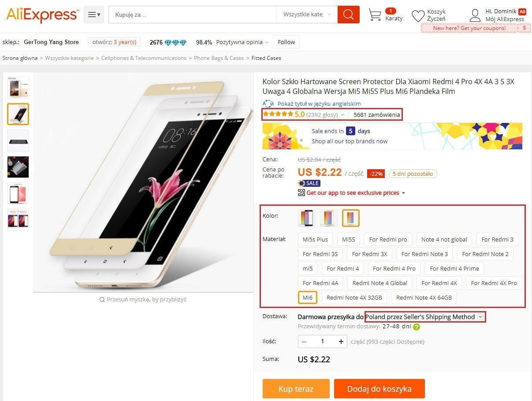Image resolution: width=532 pixels, height=401 pixels.
Task: Open the wishlist heart icon
Action: [x=418, y=16]
